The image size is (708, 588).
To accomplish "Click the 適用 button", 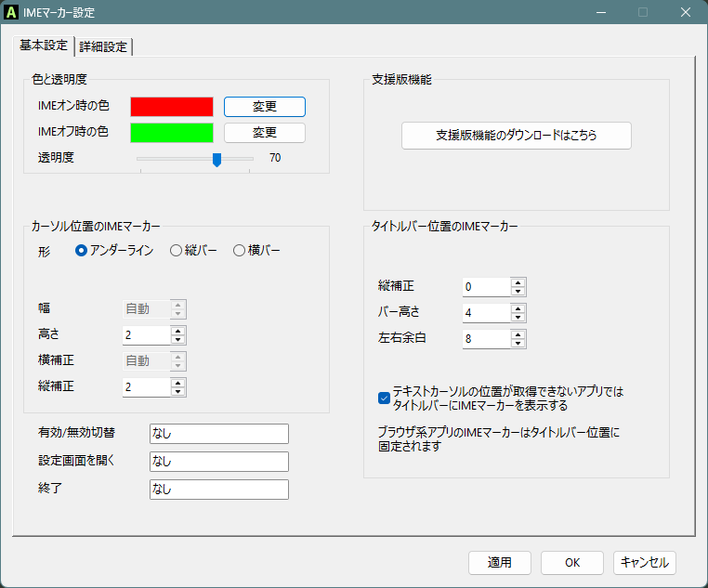I will pyautogui.click(x=499, y=563).
